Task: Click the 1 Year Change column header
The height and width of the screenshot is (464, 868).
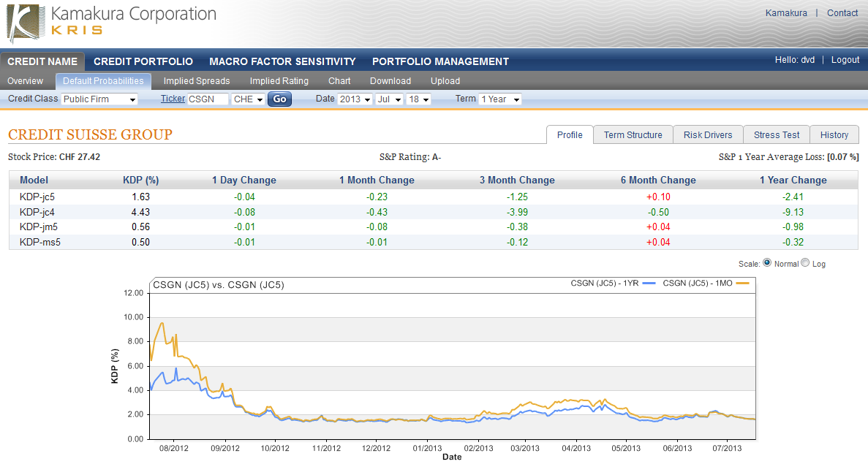Action: coord(793,180)
